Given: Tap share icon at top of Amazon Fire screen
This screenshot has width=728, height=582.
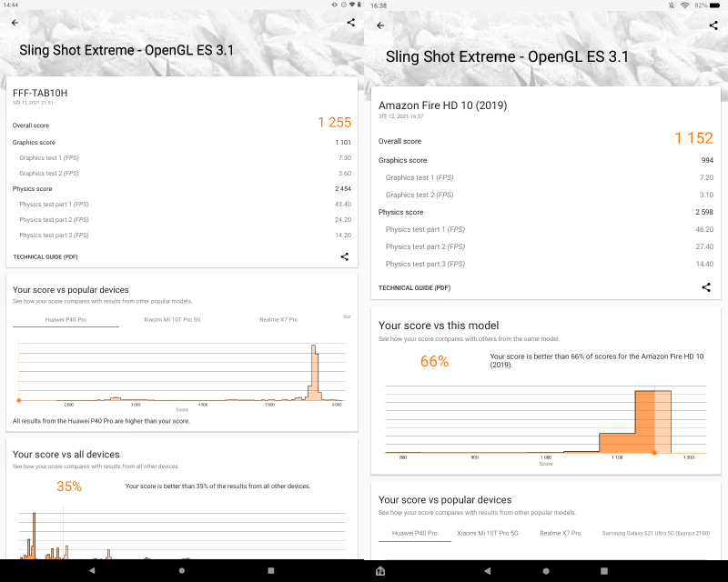Looking at the screenshot, I should 713,25.
